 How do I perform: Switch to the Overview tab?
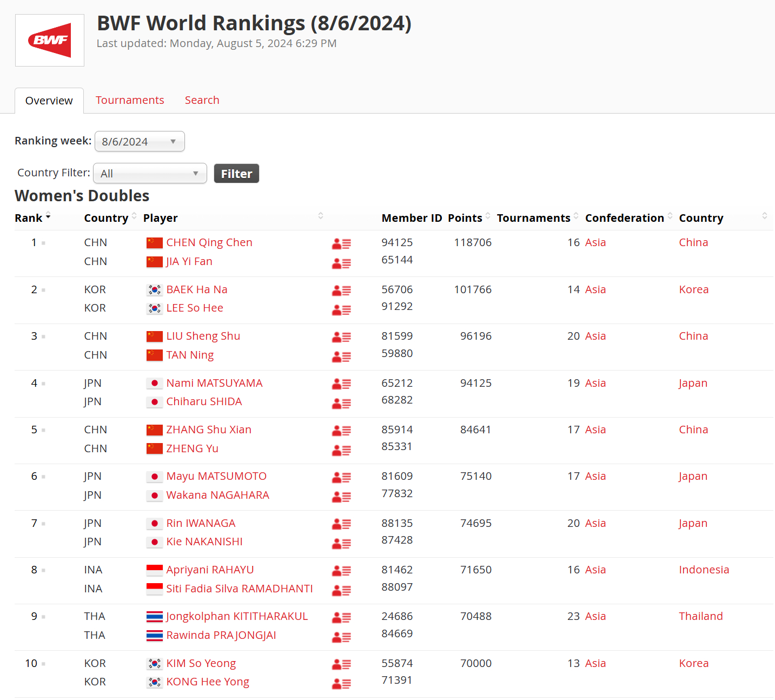click(49, 101)
